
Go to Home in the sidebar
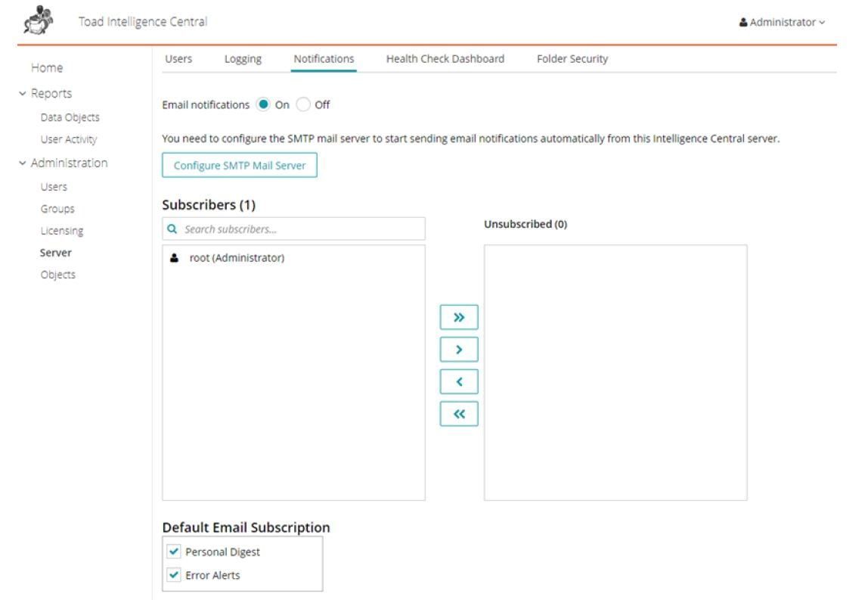47,67
